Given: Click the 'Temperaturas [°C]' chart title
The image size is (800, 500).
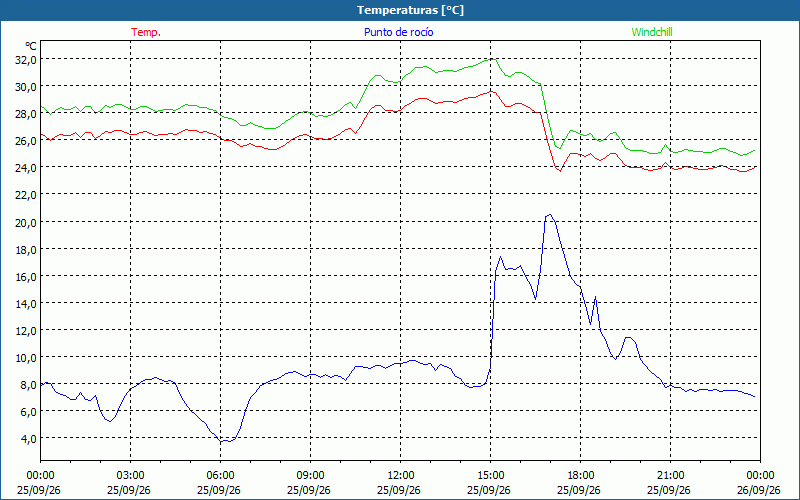Looking at the screenshot, I should point(410,10).
